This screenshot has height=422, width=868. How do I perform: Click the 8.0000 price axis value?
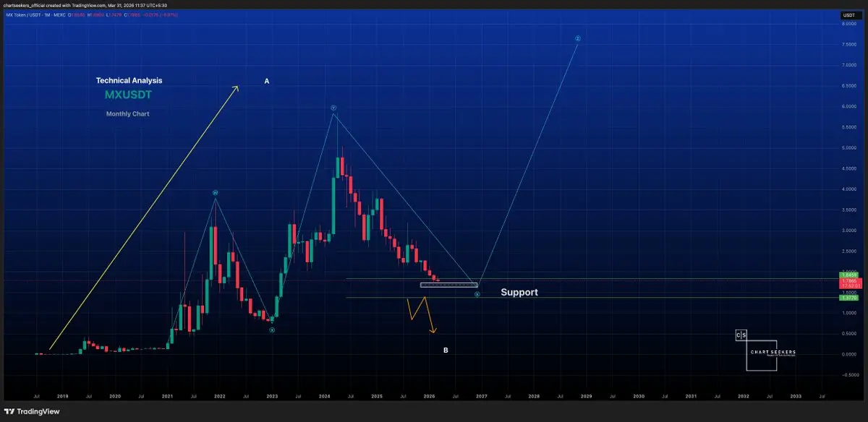(x=848, y=24)
